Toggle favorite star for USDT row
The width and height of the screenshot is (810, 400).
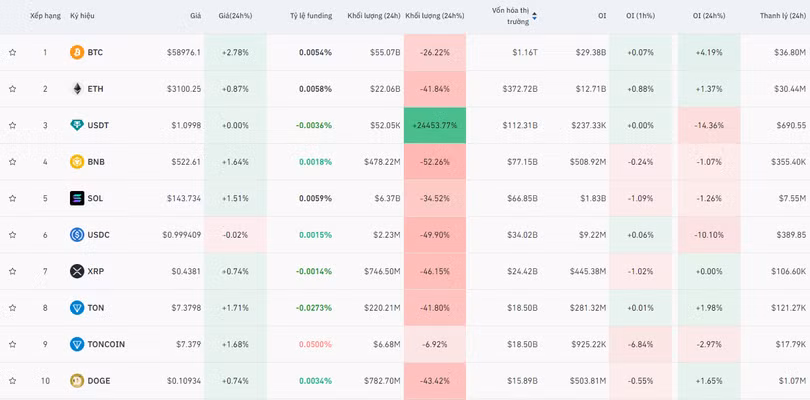[13, 125]
